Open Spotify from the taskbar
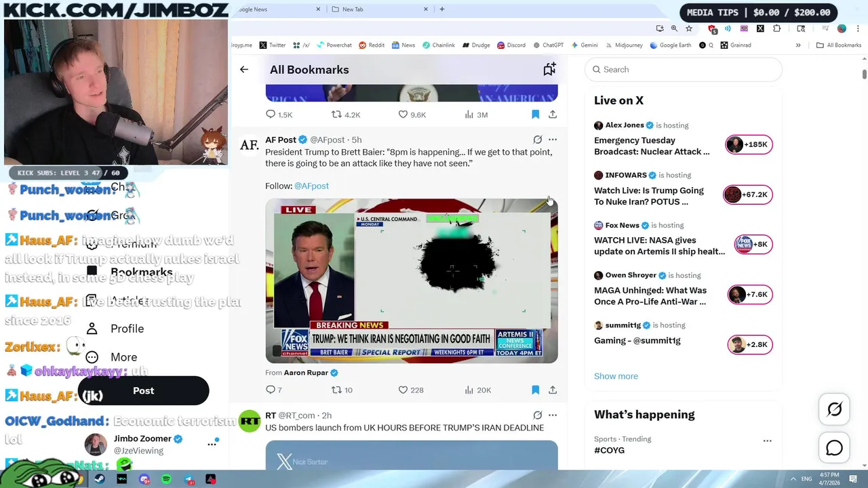The height and width of the screenshot is (488, 868). point(166,479)
